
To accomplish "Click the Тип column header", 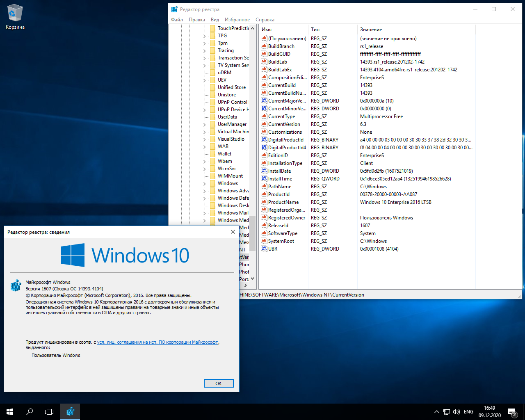I will tap(333, 30).
